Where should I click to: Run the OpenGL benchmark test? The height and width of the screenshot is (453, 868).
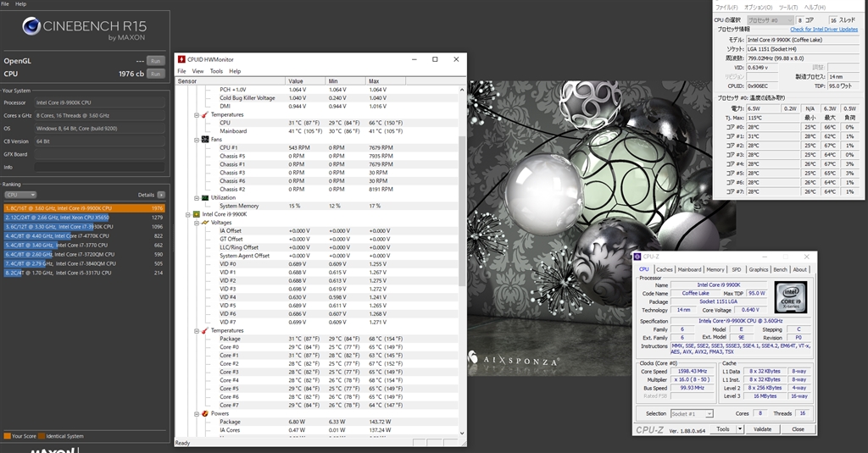pos(155,61)
